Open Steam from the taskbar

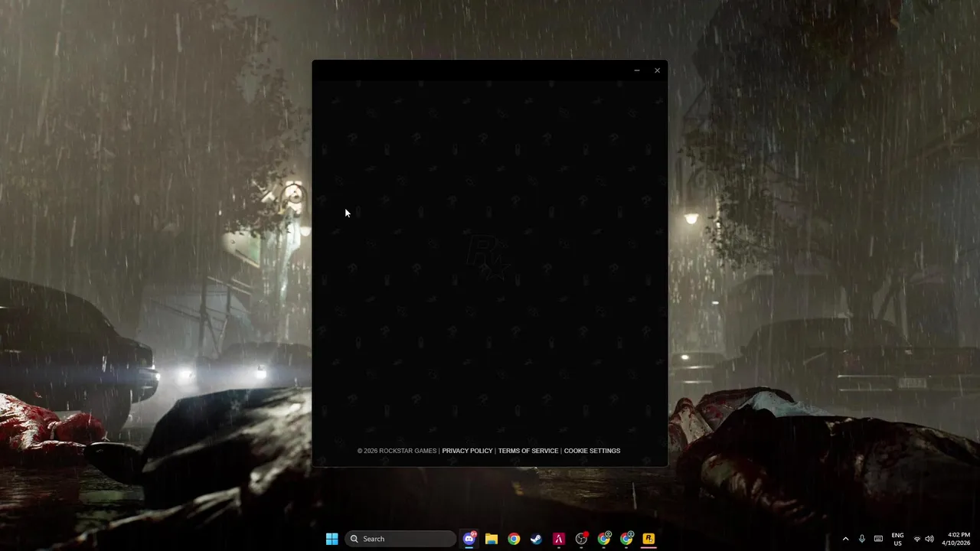537,539
